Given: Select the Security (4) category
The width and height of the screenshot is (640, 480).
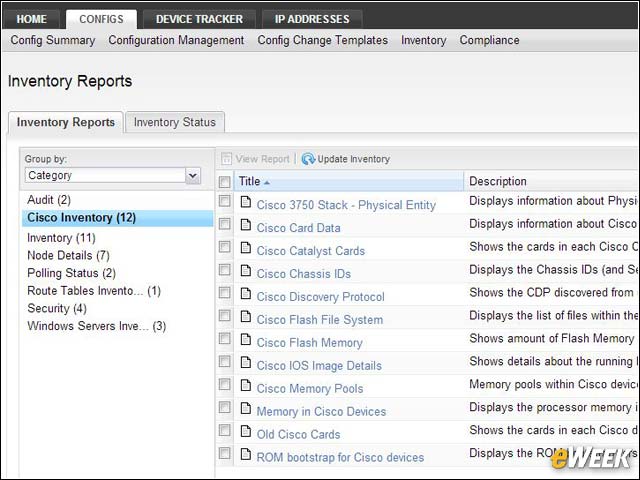Looking at the screenshot, I should point(57,308).
